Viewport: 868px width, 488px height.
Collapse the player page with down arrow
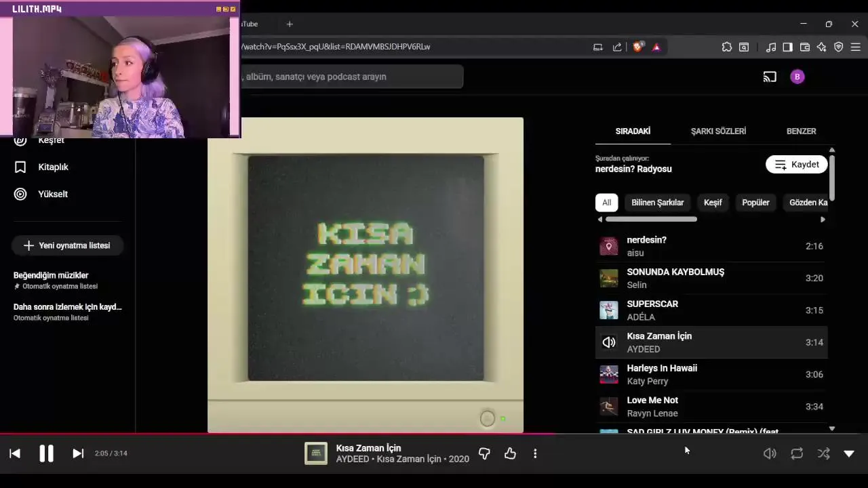(849, 453)
